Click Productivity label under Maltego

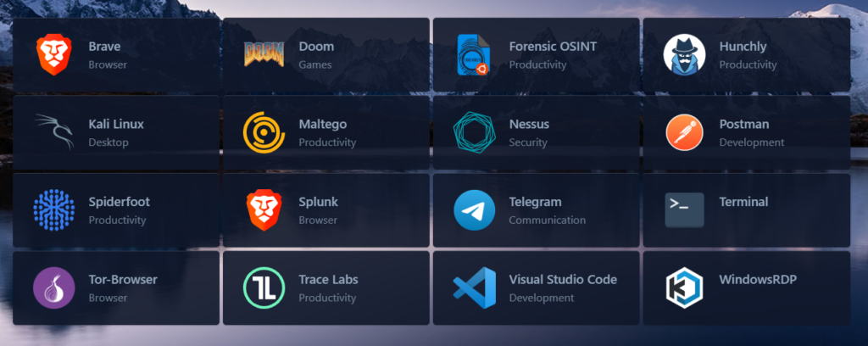(x=327, y=142)
